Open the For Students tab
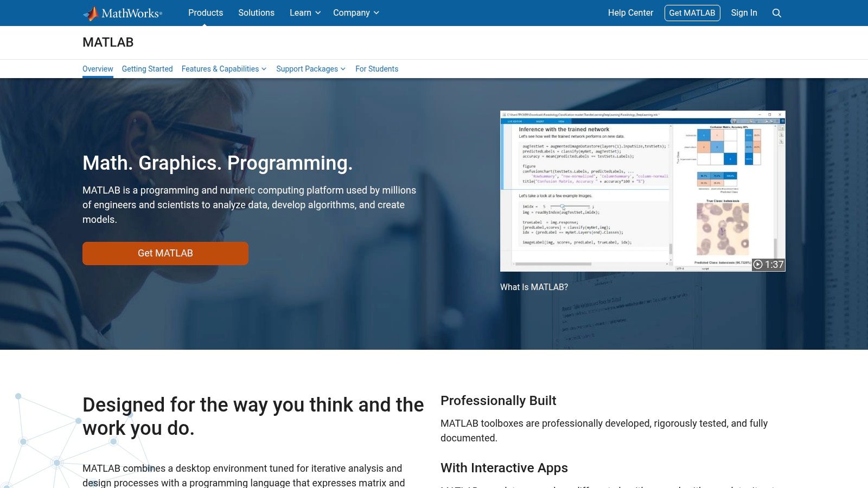The width and height of the screenshot is (868, 488). point(376,69)
